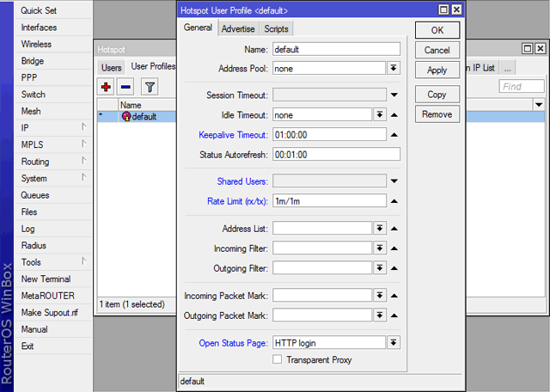Open Interfaces menu item
Viewport: 550px width, 392px height.
click(53, 28)
